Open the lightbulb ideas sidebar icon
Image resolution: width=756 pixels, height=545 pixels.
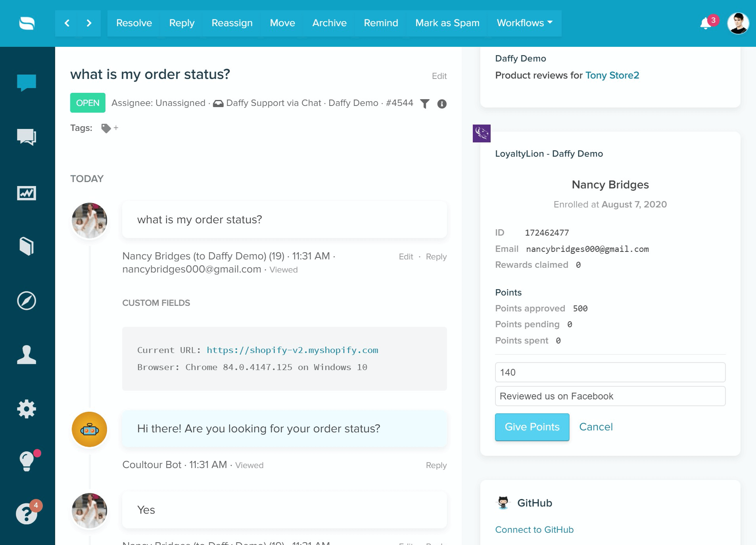pyautogui.click(x=27, y=461)
